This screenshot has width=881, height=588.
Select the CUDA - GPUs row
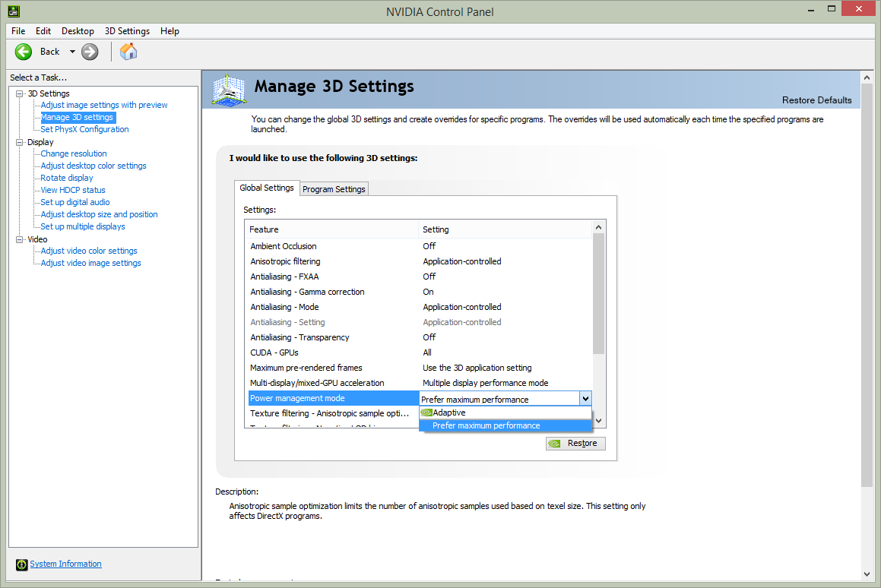tap(420, 352)
